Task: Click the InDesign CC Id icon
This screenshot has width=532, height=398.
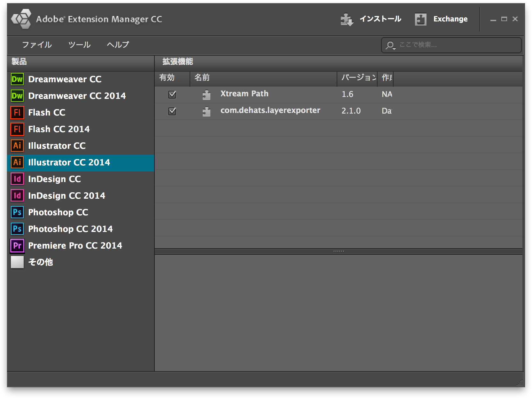Action: coord(17,179)
